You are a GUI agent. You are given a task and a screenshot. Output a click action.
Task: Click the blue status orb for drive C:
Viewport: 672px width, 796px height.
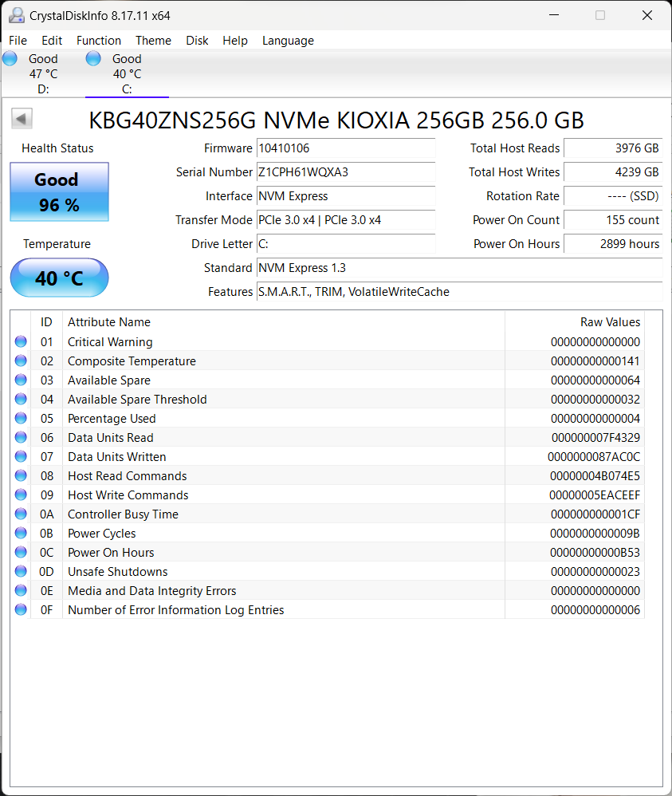coord(93,58)
